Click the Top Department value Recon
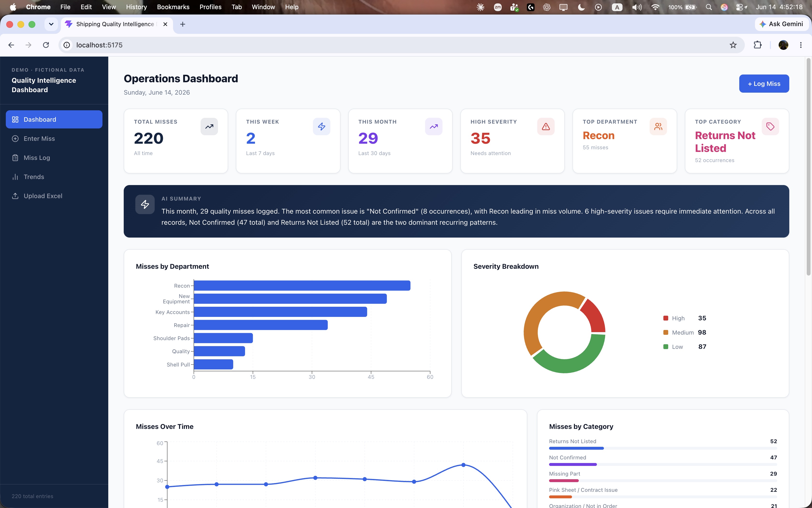Viewport: 812px width, 508px height. click(599, 135)
